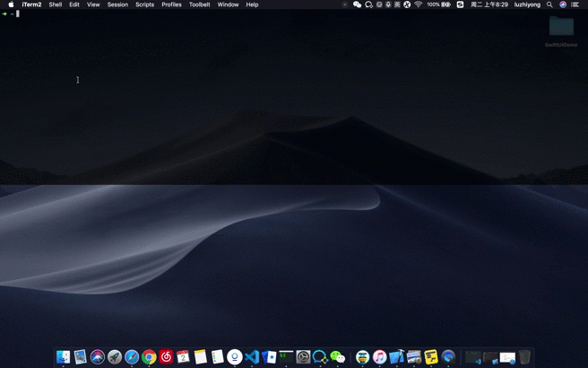Image resolution: width=588 pixels, height=368 pixels.
Task: Open green WeChat app in Dock
Action: [x=338, y=356]
